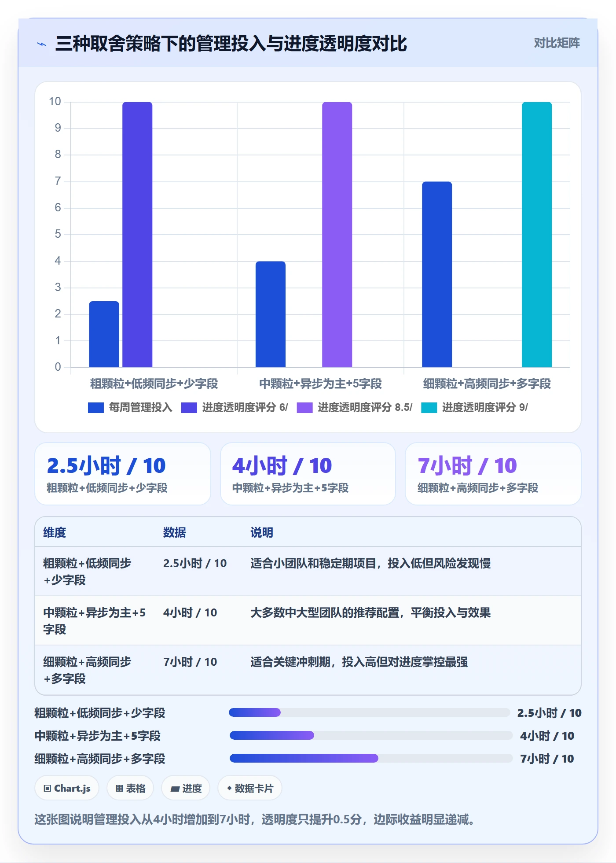This screenshot has height=863, width=616.
Task: Click the 说明 column header
Action: (x=262, y=532)
